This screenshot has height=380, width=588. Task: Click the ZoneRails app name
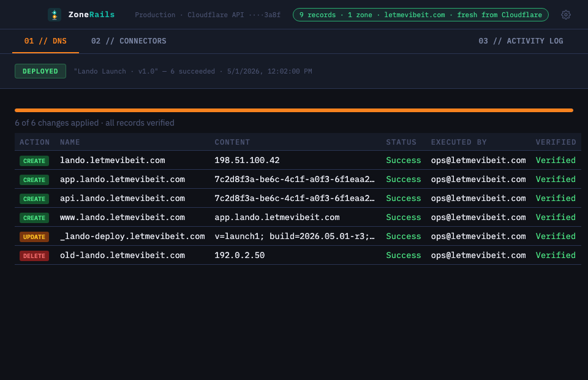tap(91, 15)
